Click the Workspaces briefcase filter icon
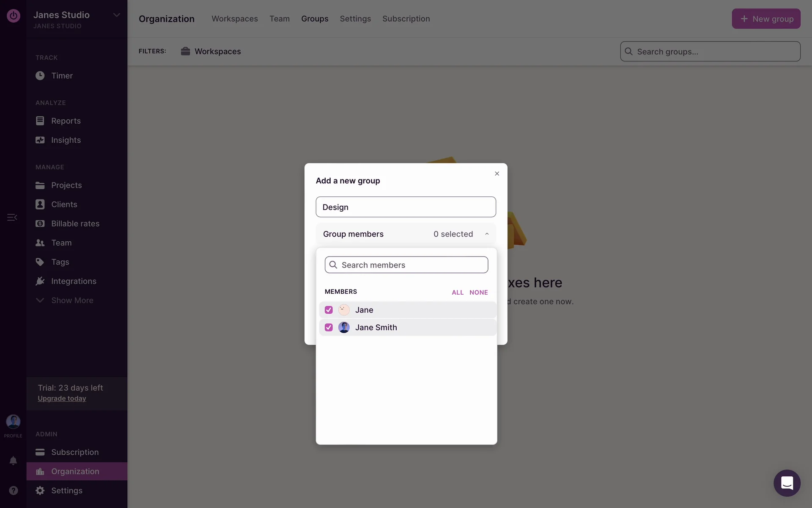This screenshot has width=812, height=508. tap(185, 51)
